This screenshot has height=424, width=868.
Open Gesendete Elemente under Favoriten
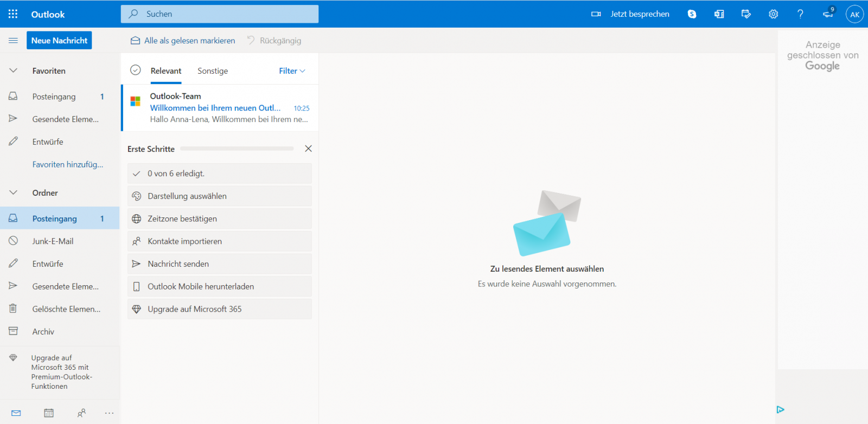[x=60, y=119]
